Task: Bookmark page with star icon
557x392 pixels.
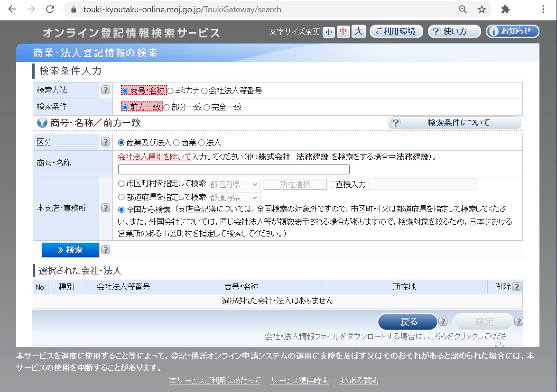Action: [x=482, y=9]
